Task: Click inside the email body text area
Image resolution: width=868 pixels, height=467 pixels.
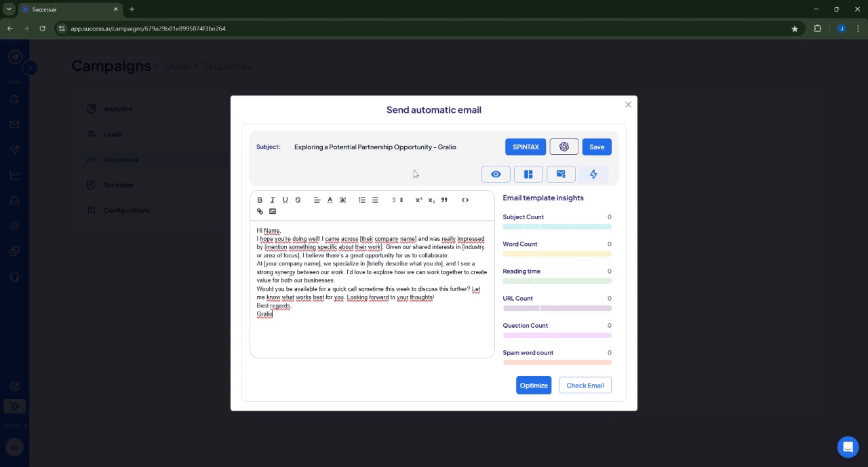Action: click(372, 289)
